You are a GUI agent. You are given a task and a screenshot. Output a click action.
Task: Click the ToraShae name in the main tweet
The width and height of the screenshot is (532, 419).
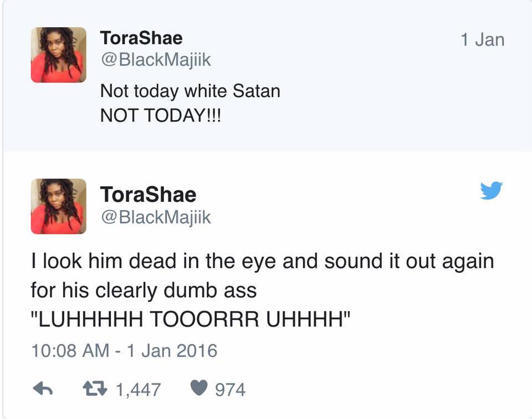[148, 195]
